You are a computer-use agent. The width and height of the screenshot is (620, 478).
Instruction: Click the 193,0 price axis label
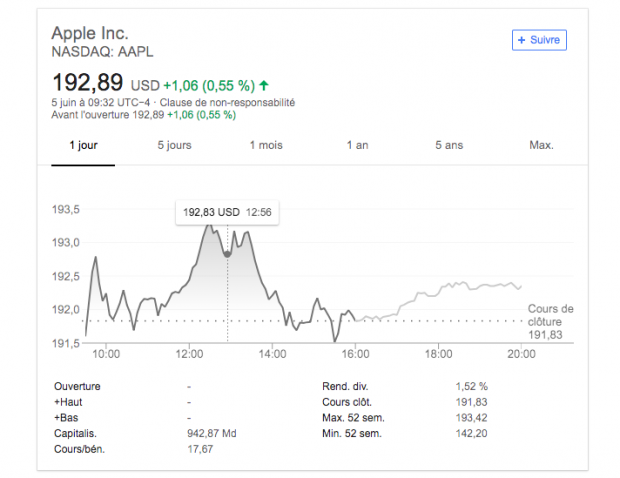pyautogui.click(x=66, y=242)
